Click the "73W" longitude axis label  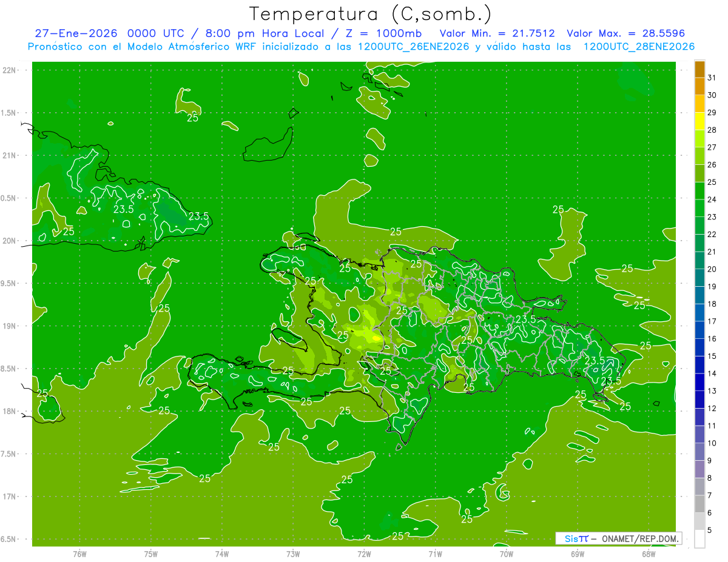pyautogui.click(x=293, y=554)
